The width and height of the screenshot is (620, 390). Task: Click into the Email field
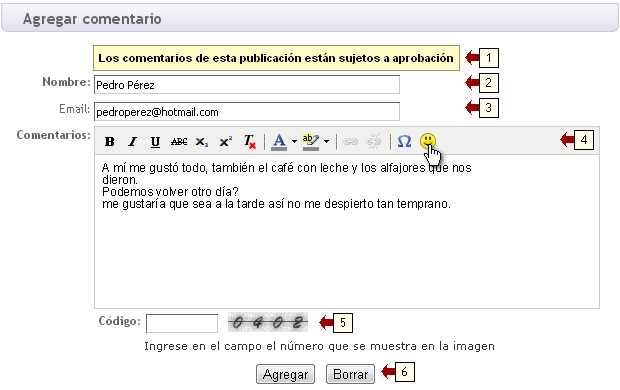[x=247, y=112]
